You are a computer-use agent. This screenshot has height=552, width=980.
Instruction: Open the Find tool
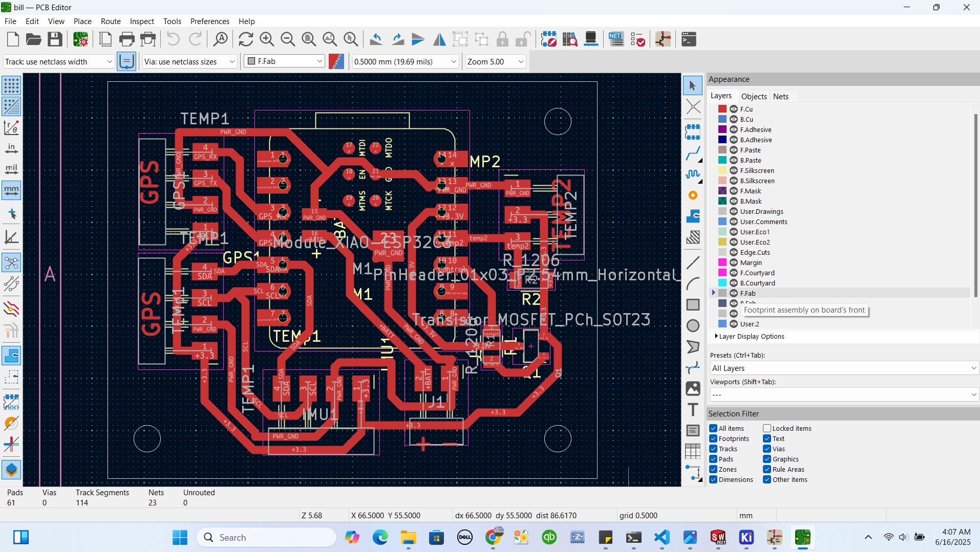[x=221, y=39]
